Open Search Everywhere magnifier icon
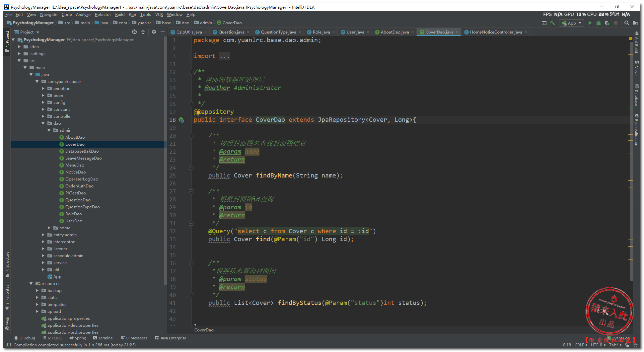 pyautogui.click(x=626, y=23)
